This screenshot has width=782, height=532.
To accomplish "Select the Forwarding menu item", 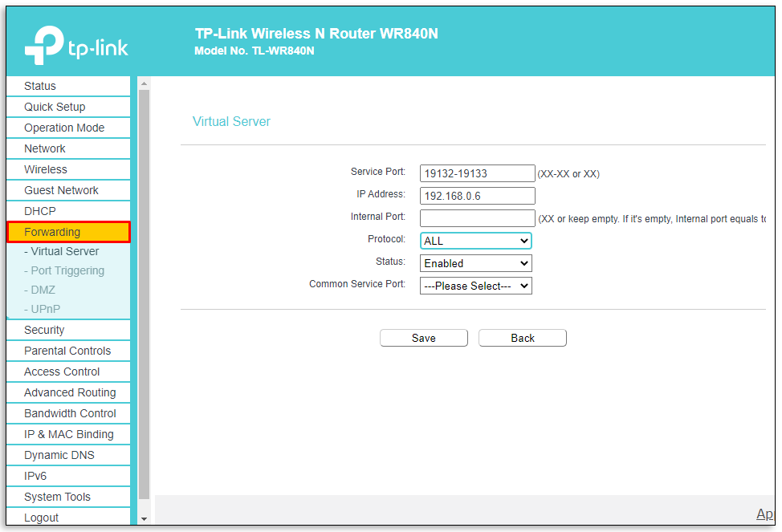I will pos(68,232).
